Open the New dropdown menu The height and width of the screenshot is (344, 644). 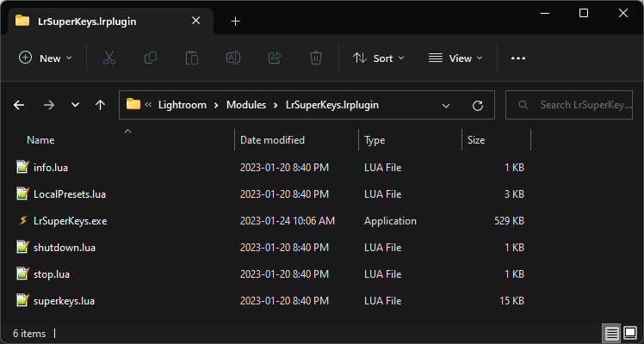coord(45,58)
